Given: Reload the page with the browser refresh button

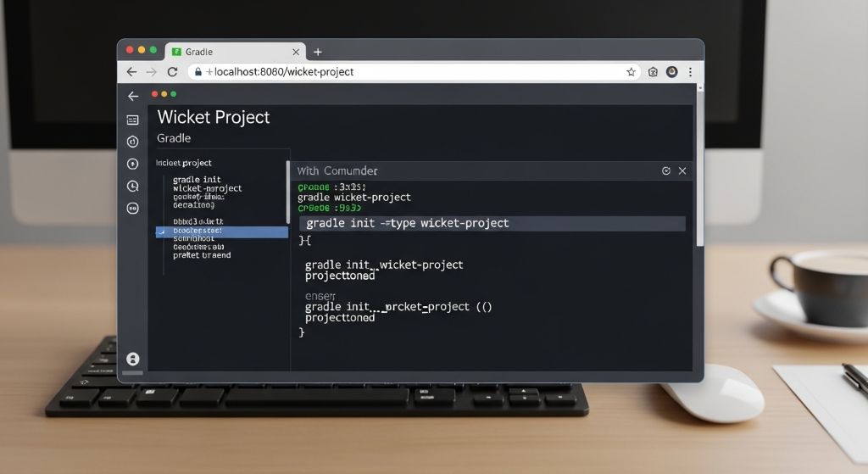Looking at the screenshot, I should [x=173, y=72].
